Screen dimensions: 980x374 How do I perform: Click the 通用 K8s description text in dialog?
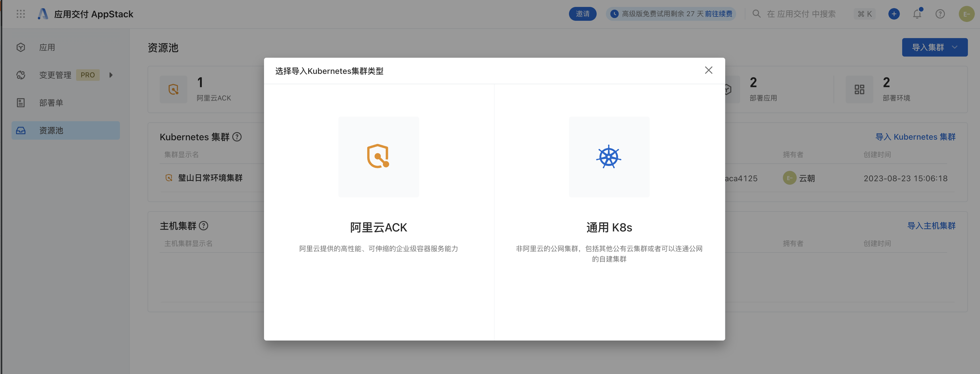coord(609,254)
